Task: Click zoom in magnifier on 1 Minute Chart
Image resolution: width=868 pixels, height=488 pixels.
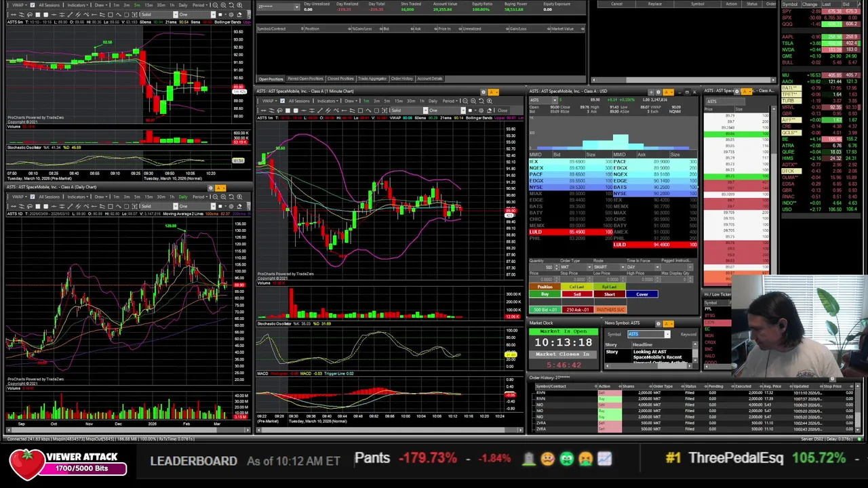Action: [473, 101]
